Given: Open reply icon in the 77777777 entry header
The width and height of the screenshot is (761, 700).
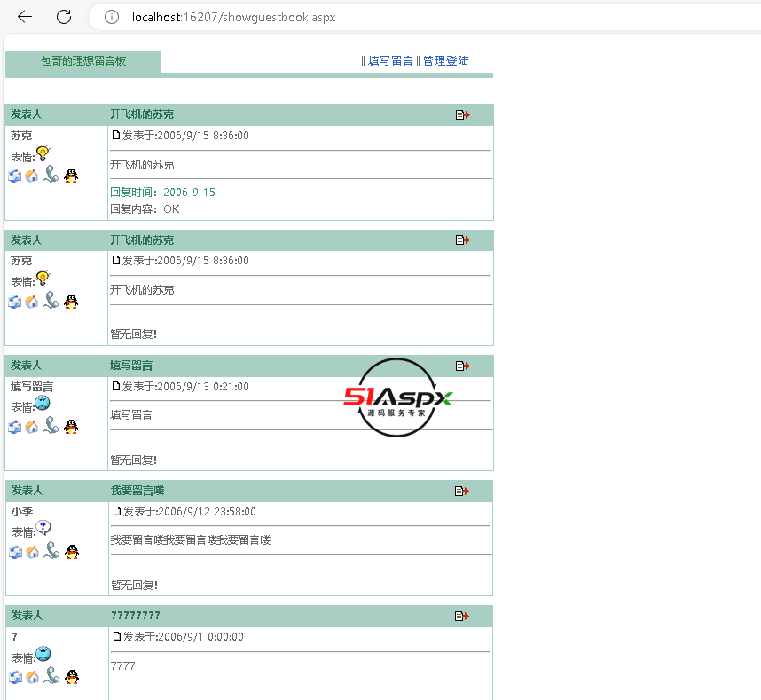Looking at the screenshot, I should tap(461, 616).
